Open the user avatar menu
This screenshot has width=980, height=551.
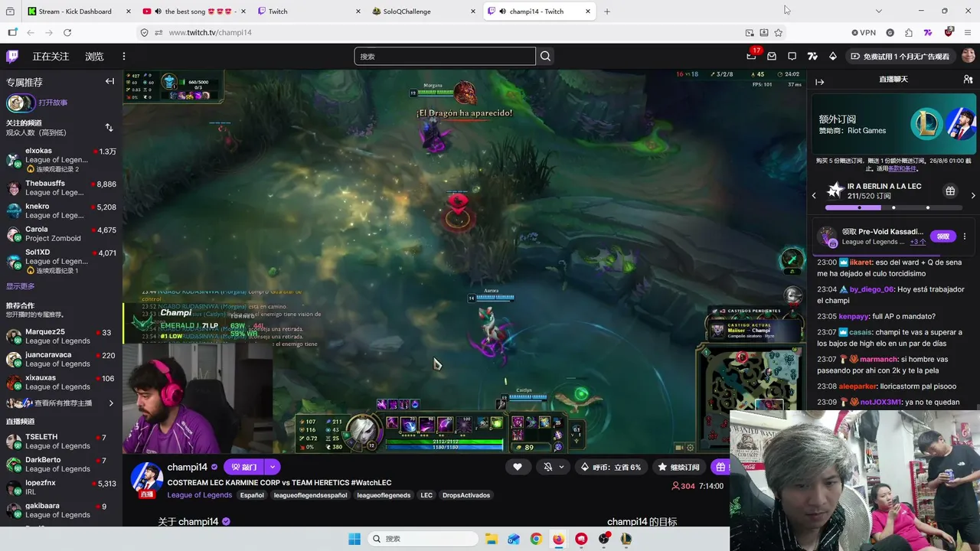969,56
